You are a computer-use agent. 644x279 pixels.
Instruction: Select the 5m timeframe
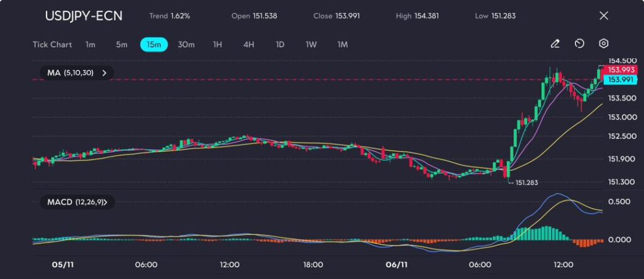[121, 45]
